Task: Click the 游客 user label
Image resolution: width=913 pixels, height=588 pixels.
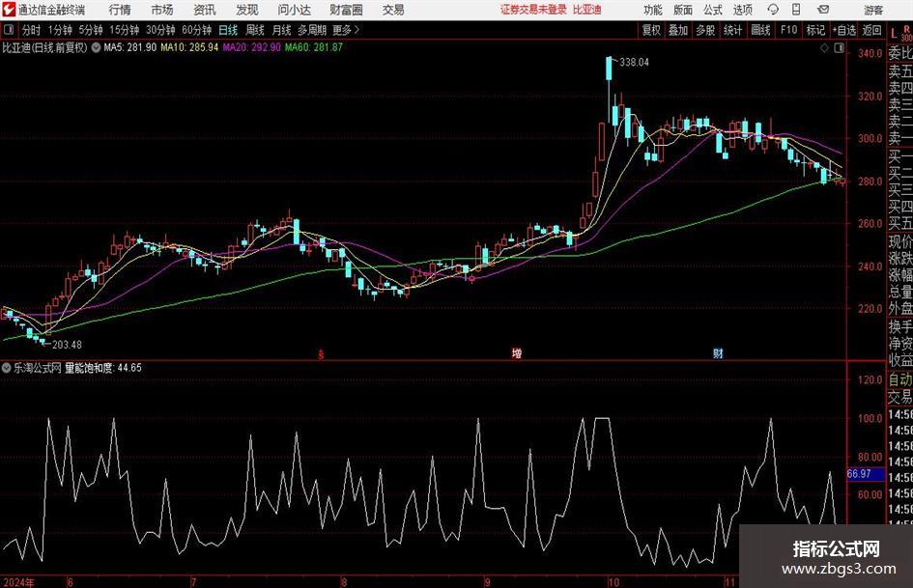Action: point(872,10)
